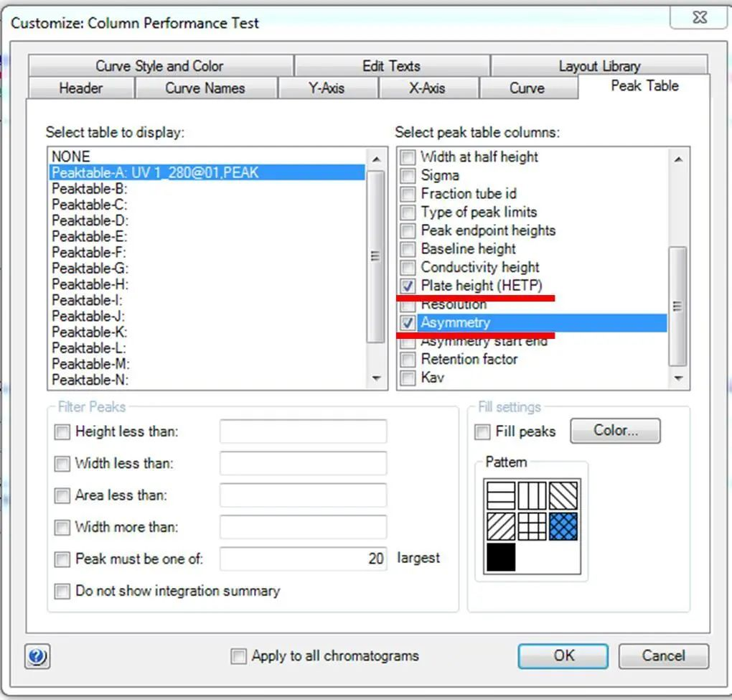The height and width of the screenshot is (700, 732).
Task: Open the fill Color... picker button
Action: pyautogui.click(x=615, y=431)
